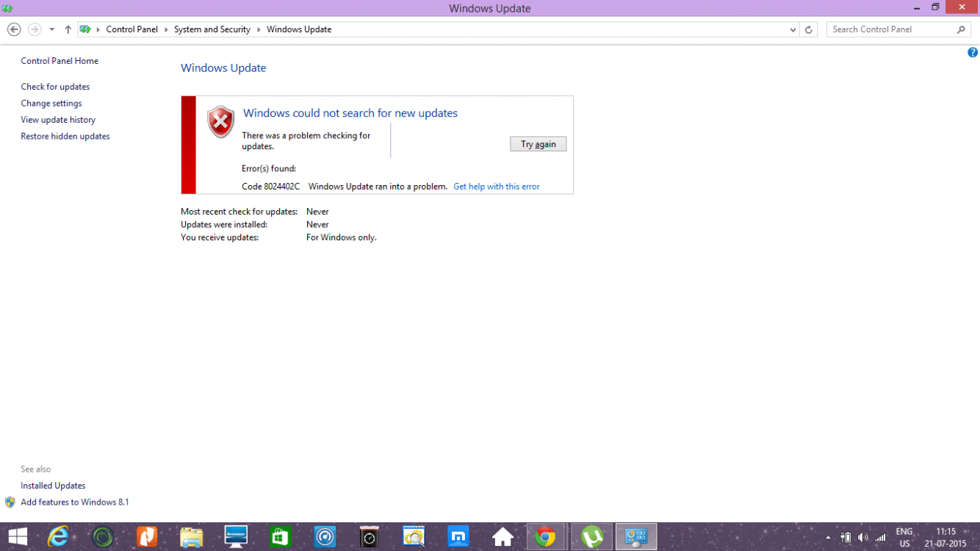Select System and Security in the breadcrumb
980x551 pixels.
[212, 29]
